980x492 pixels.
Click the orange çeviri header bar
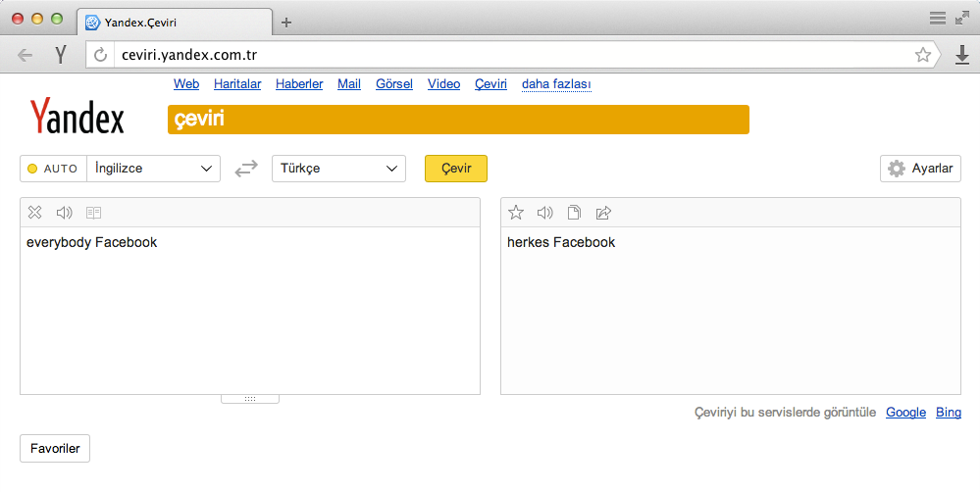(x=458, y=120)
